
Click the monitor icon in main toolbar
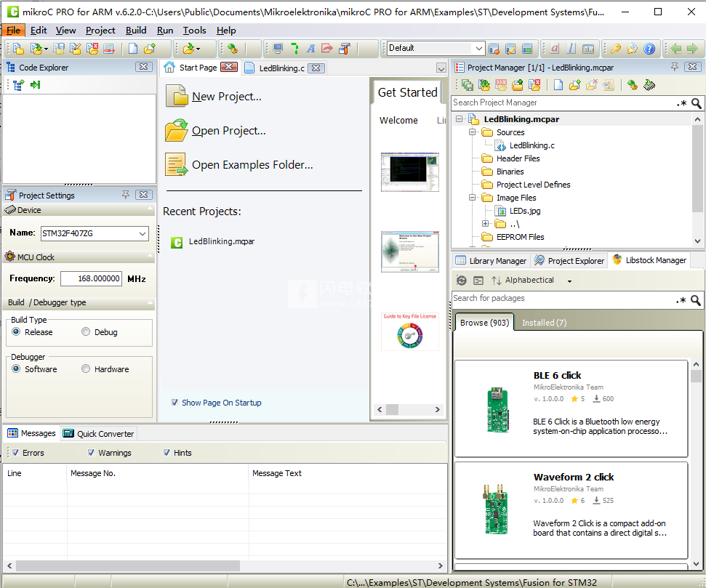pos(278,48)
